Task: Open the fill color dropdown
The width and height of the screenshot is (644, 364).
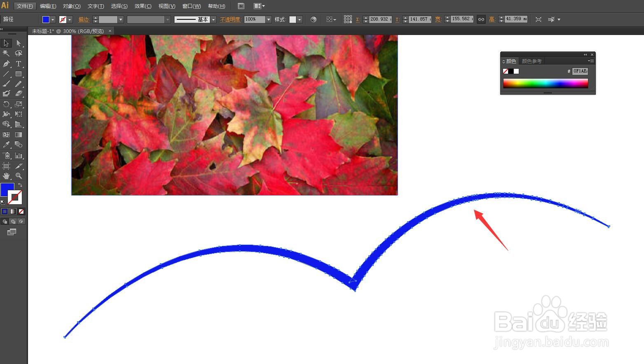Action: tap(53, 20)
